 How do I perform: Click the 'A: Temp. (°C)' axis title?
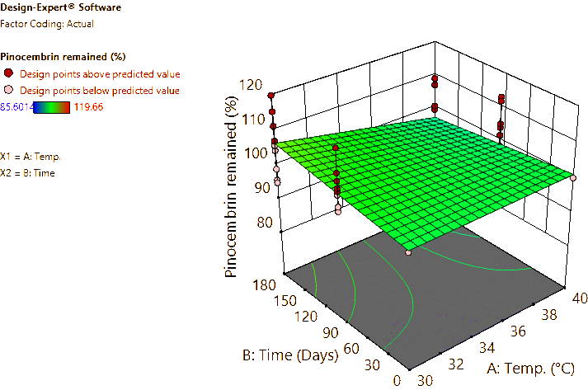[536, 369]
